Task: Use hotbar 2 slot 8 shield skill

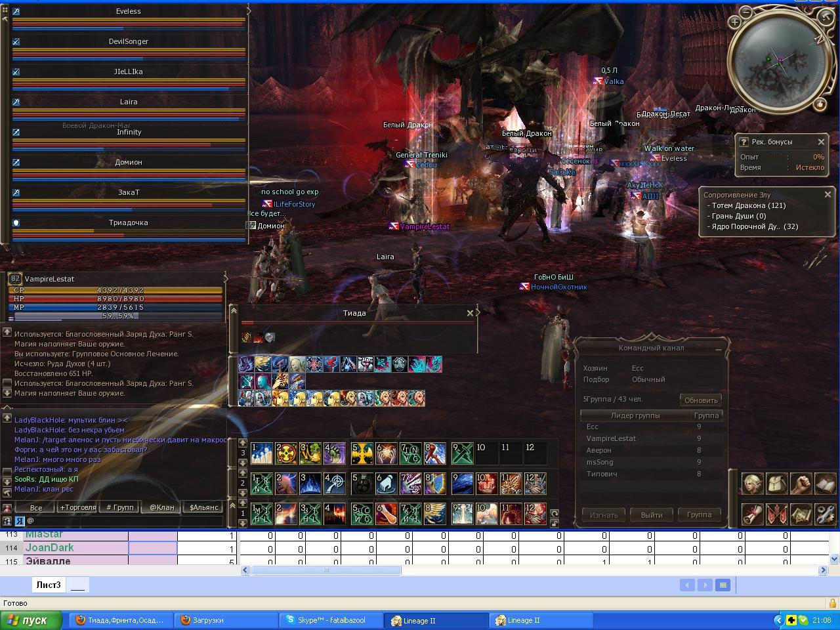Action: 434,484
